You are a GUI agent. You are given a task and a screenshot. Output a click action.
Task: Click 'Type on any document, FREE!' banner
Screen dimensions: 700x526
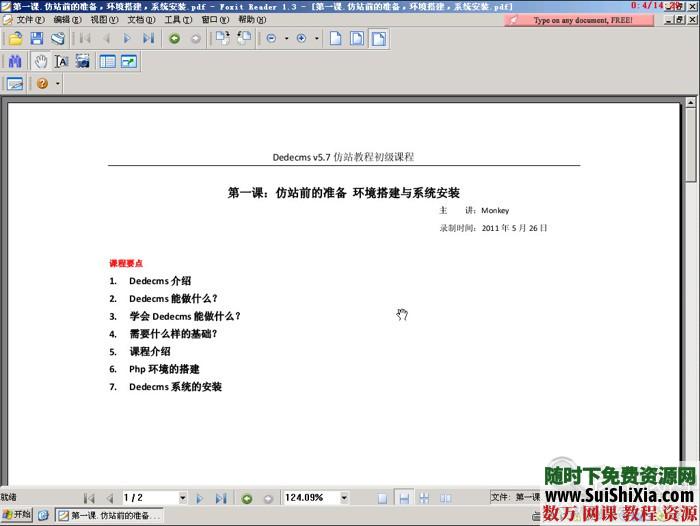tap(579, 20)
